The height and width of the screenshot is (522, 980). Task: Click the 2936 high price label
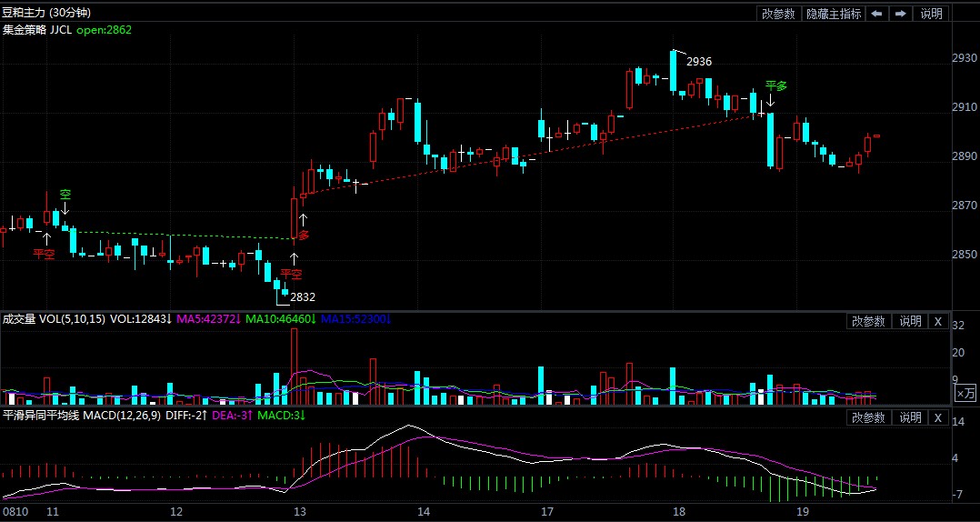[698, 62]
